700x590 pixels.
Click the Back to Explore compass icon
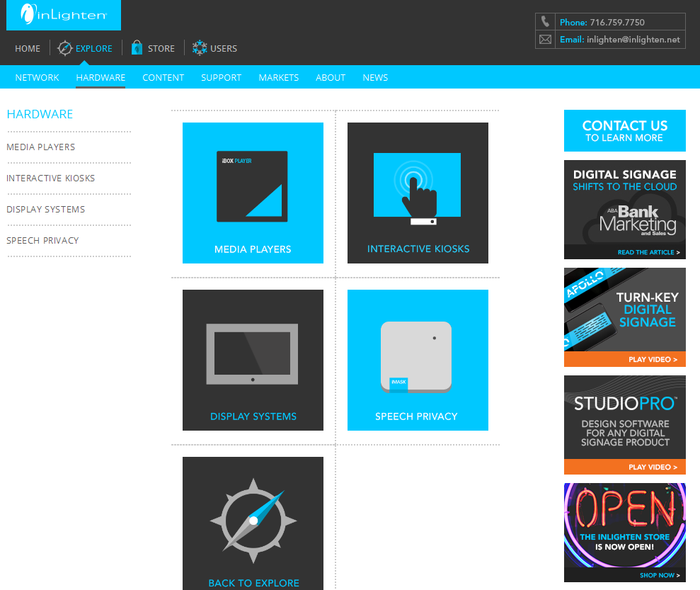(x=253, y=520)
